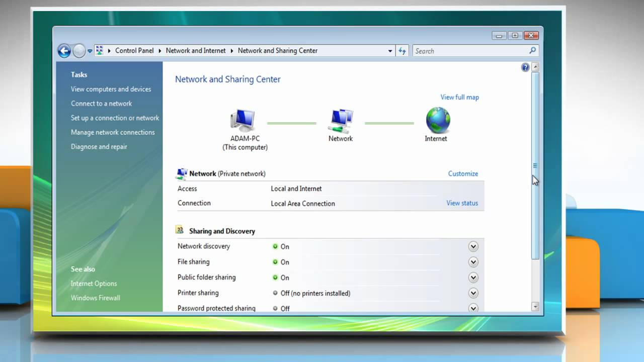Open Manage network connections

tap(113, 132)
